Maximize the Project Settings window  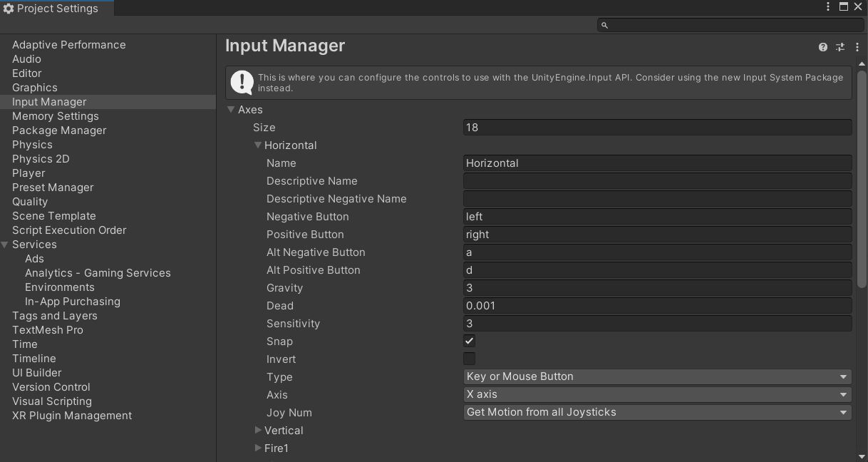coord(844,7)
